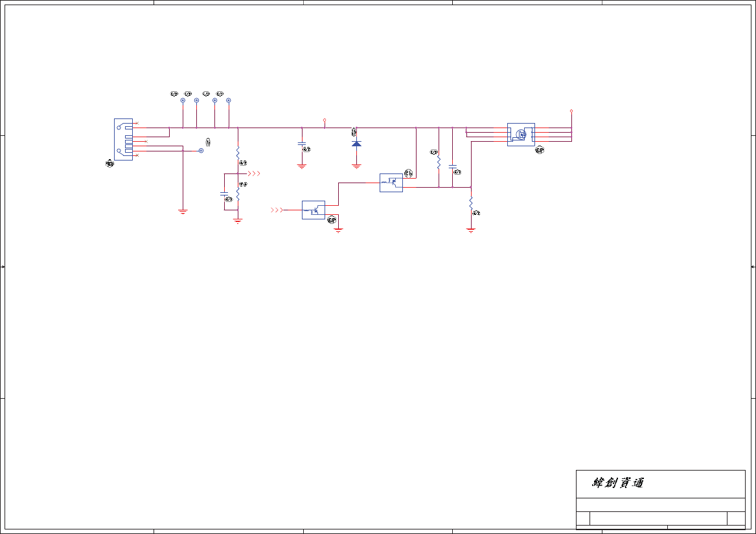Click the 緯創資通 title block text
The height and width of the screenshot is (534, 756).
point(617,483)
